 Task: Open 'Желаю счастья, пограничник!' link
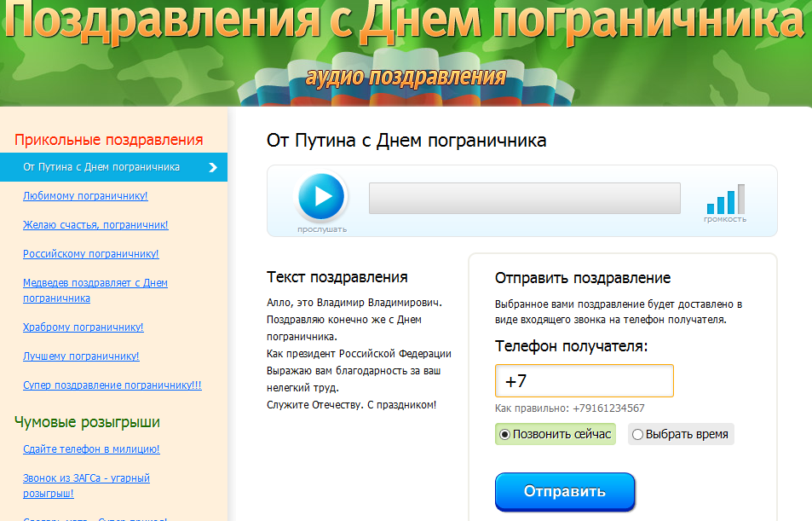point(95,225)
